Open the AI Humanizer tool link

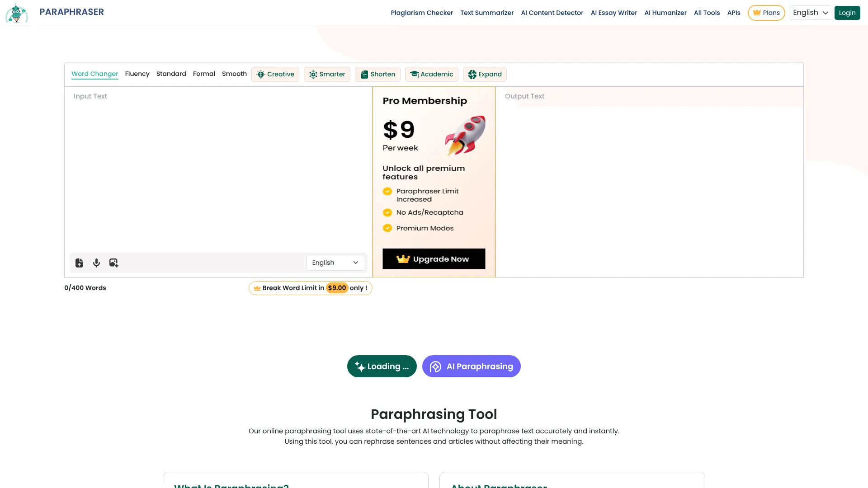click(x=665, y=13)
